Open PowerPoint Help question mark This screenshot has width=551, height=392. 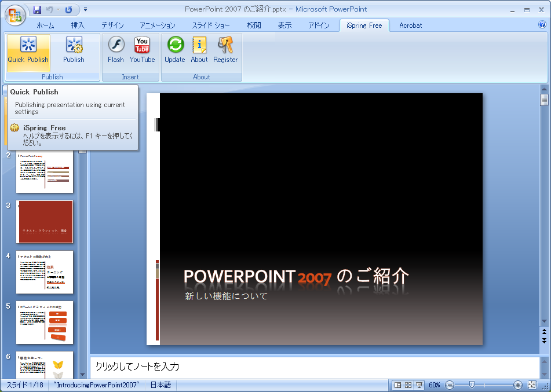[x=542, y=24]
